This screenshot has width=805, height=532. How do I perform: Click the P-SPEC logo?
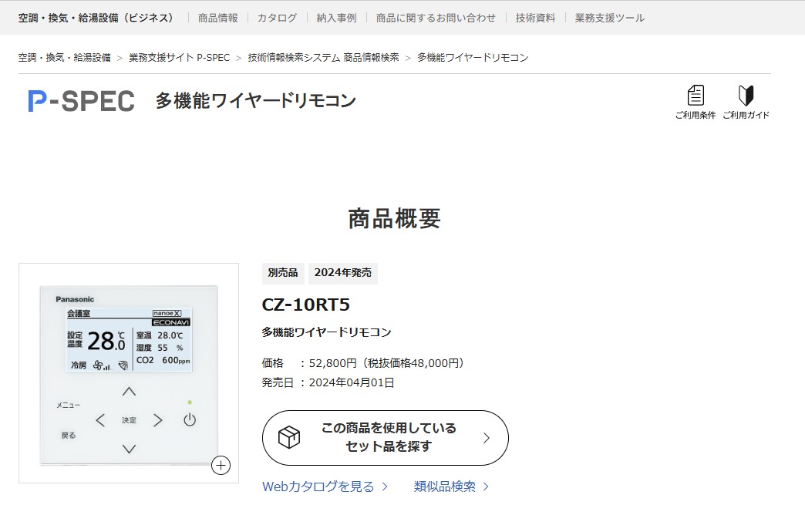(x=82, y=101)
